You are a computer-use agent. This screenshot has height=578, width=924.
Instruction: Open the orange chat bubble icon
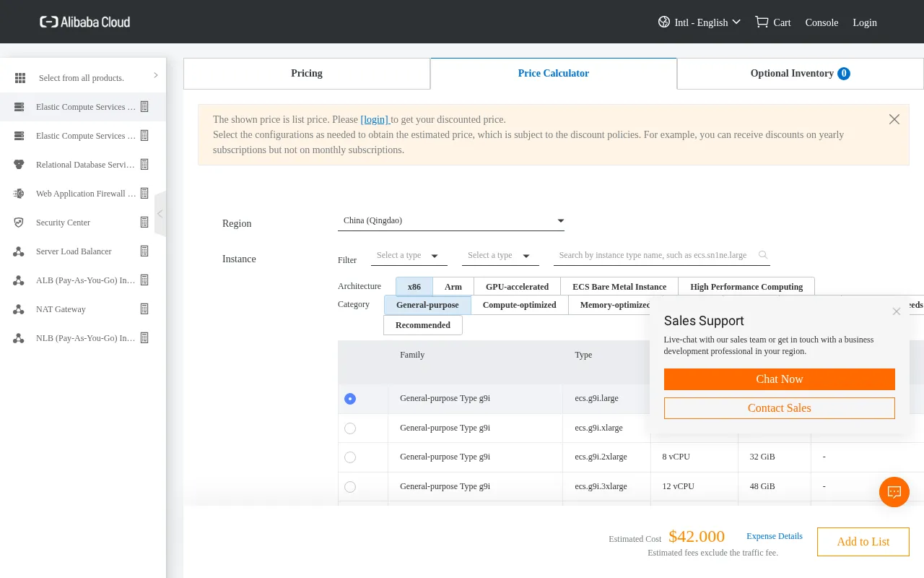(894, 492)
